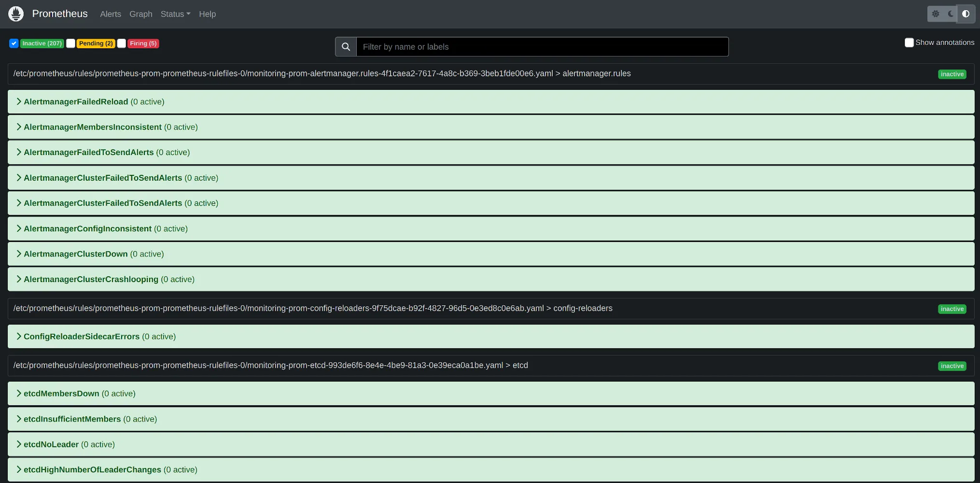
Task: Click the Prometheus logo icon
Action: pos(16,14)
